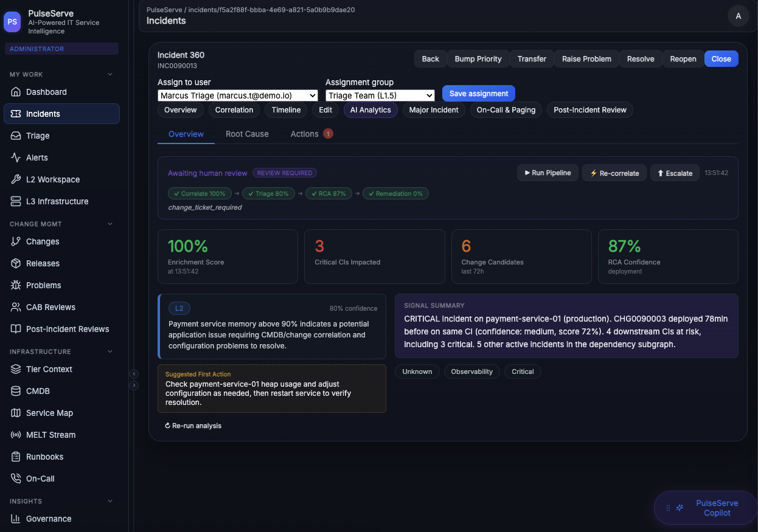Click Raise Problem
Viewport: 758px width, 532px height.
pyautogui.click(x=587, y=59)
